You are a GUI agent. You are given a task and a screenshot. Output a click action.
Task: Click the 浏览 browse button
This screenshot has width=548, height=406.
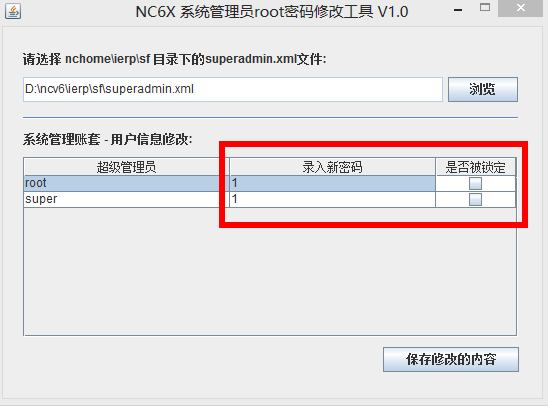point(483,89)
